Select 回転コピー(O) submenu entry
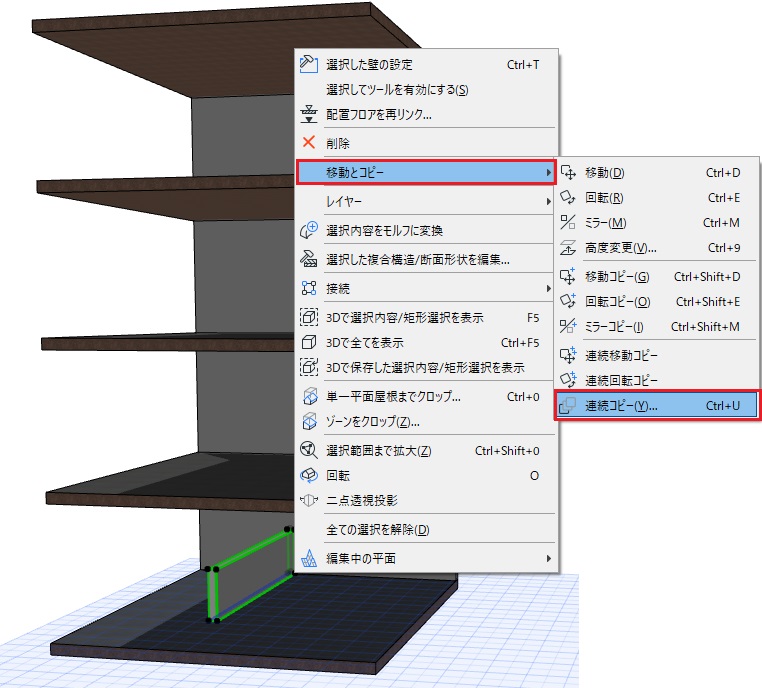 click(x=657, y=301)
